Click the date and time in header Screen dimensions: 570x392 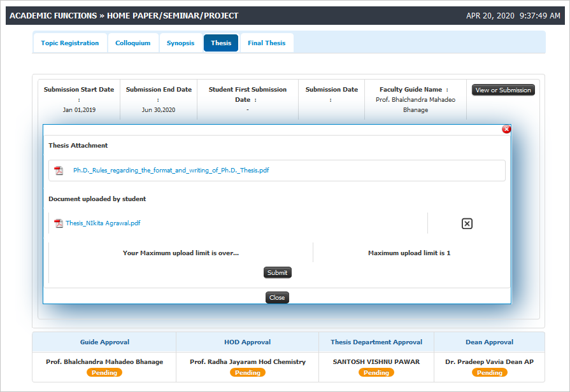(513, 16)
